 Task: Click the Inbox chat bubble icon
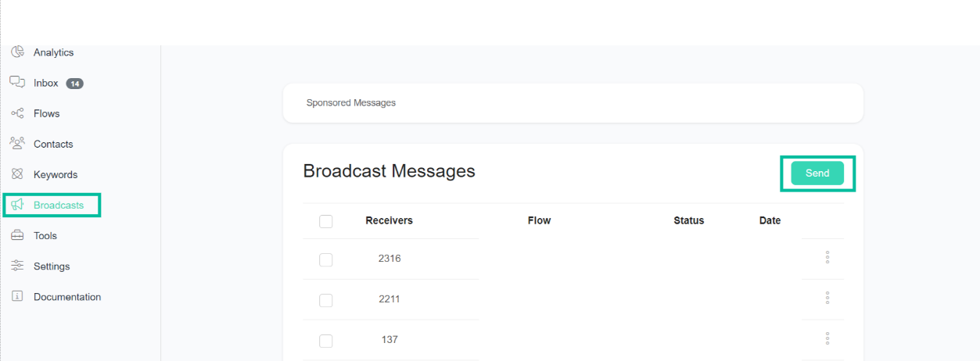click(x=17, y=83)
